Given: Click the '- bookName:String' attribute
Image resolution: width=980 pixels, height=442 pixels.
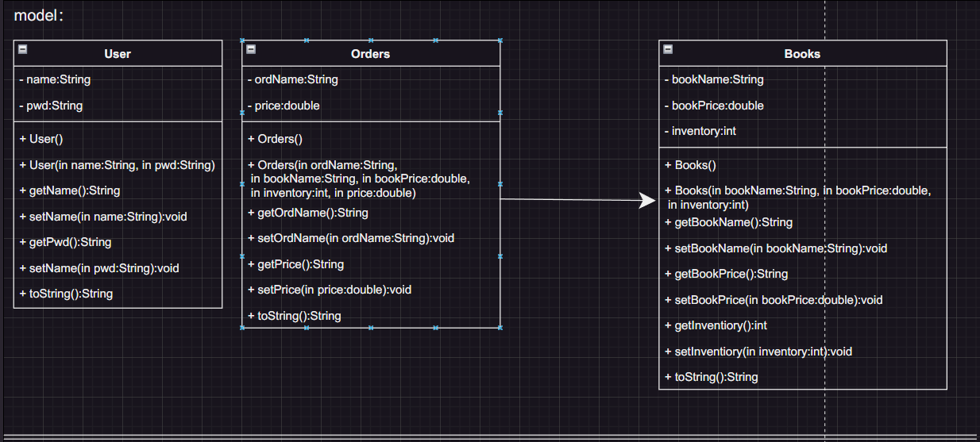Looking at the screenshot, I should 714,79.
